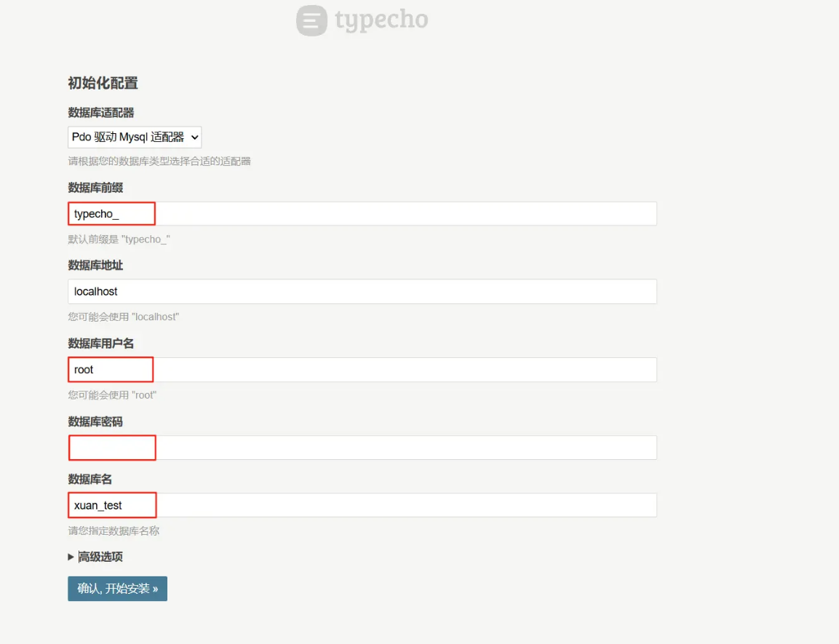
Task: Click the 初始化配置 heading
Action: coord(103,83)
